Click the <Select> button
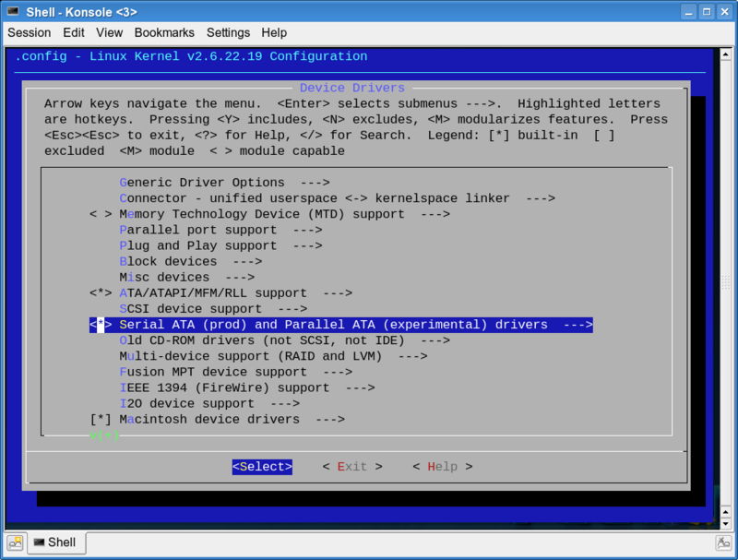Screen dimensions: 738x560 click(262, 467)
